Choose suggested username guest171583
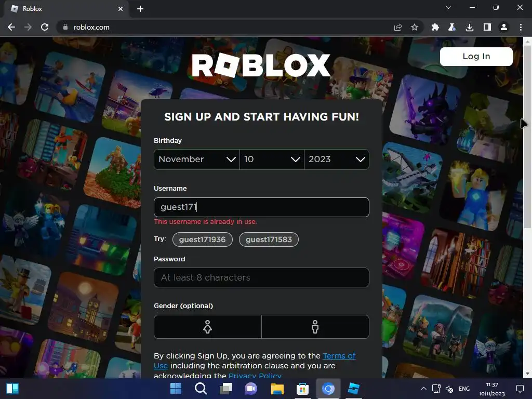The height and width of the screenshot is (399, 532). pos(269,240)
